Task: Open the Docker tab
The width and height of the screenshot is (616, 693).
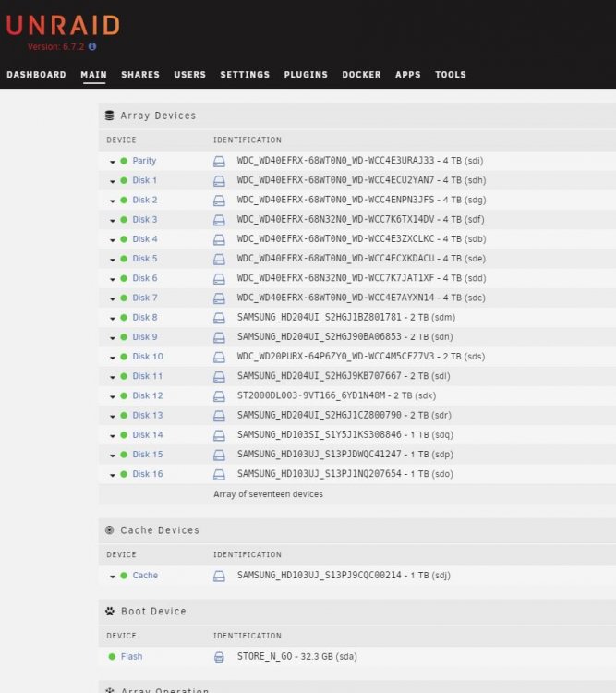Action: pos(361,74)
